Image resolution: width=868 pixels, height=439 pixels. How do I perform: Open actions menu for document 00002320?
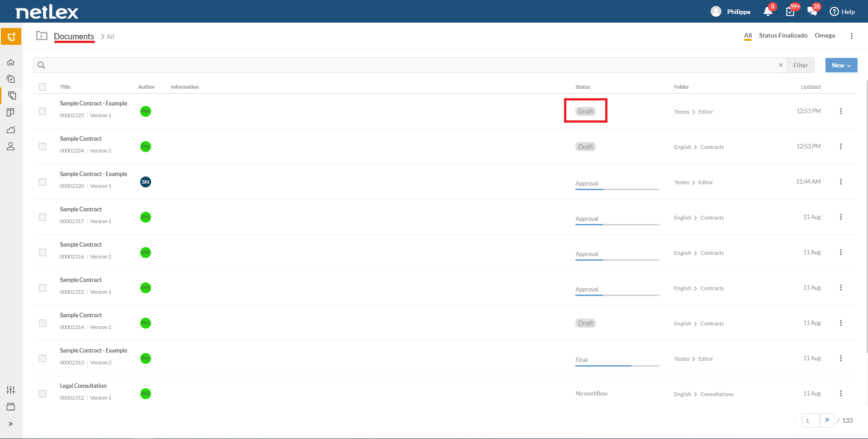[x=841, y=182]
